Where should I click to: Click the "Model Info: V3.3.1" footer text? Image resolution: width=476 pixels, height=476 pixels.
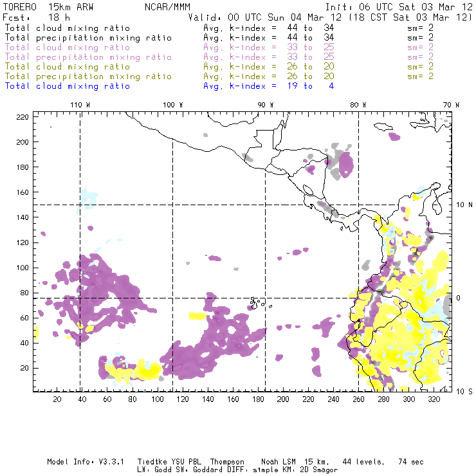(x=86, y=462)
